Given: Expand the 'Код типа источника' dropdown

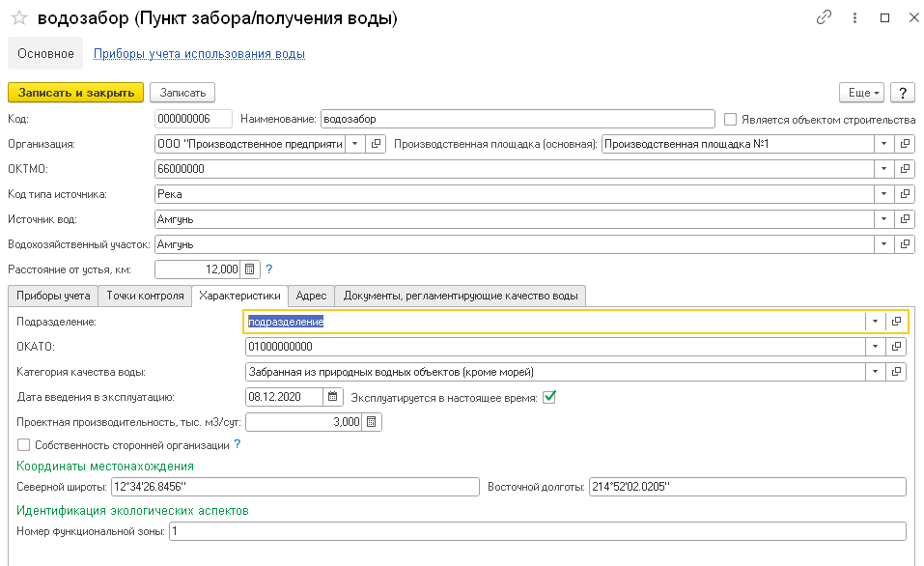Looking at the screenshot, I should (x=883, y=194).
